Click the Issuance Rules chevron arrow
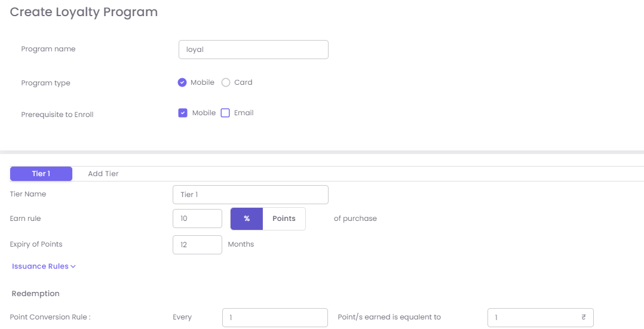Screen dimensions: 644x329 73,266
